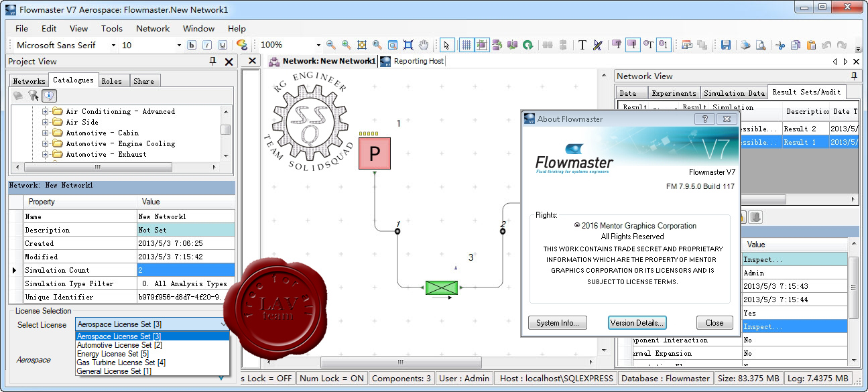This screenshot has height=392, width=868.
Task: Select the arrow pointer tool
Action: [447, 45]
